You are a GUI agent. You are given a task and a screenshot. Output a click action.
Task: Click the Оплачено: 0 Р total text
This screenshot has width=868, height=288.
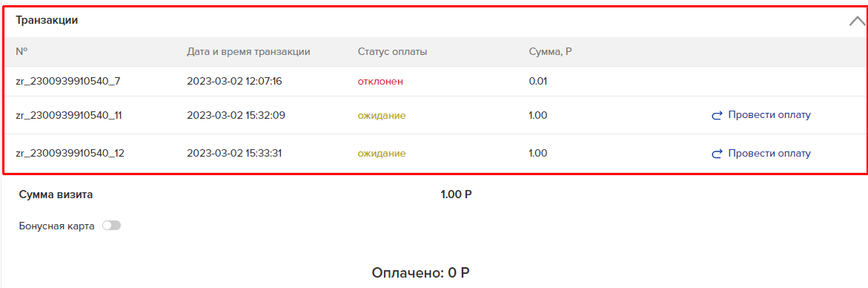(x=420, y=272)
